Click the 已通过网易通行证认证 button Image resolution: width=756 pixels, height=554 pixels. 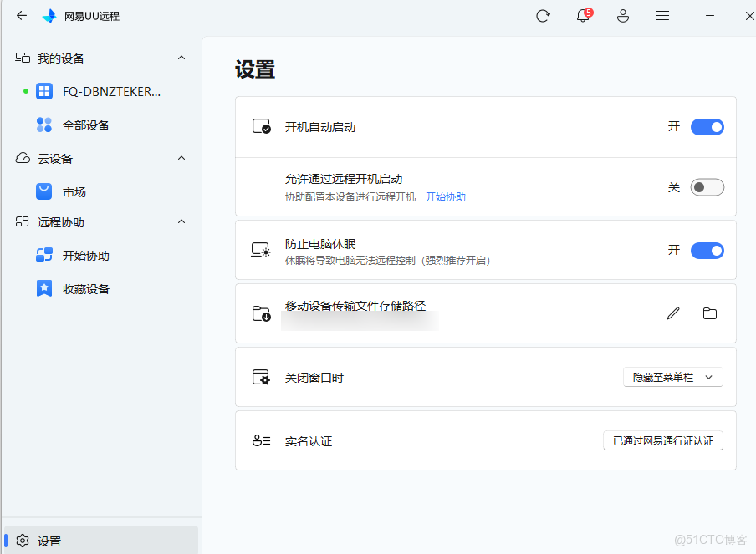662,440
